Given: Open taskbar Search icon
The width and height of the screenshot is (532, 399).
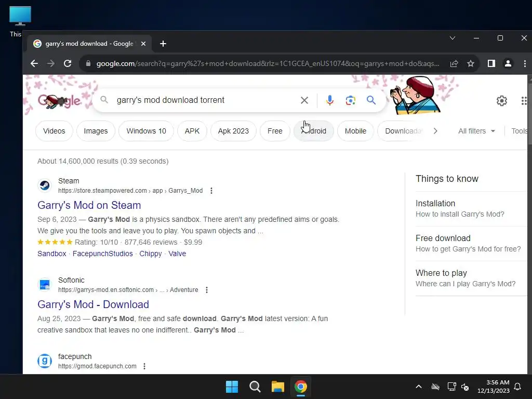Looking at the screenshot, I should [x=255, y=387].
